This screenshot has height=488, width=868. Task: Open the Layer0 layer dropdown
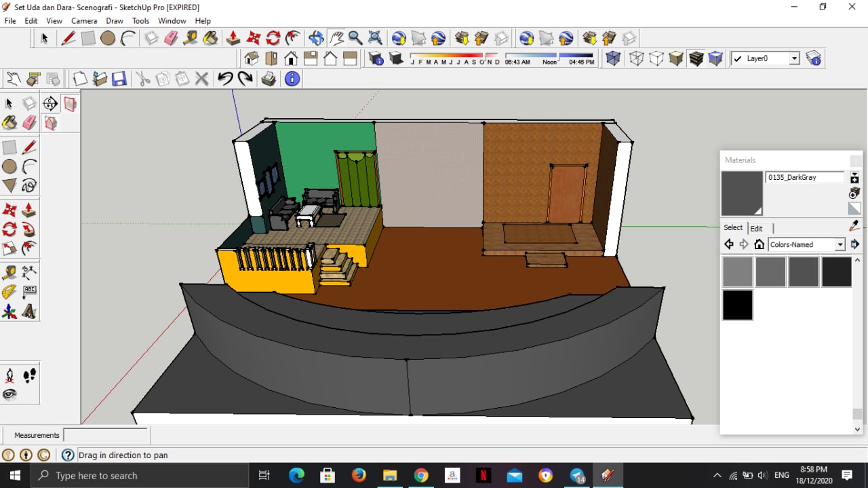tap(794, 58)
